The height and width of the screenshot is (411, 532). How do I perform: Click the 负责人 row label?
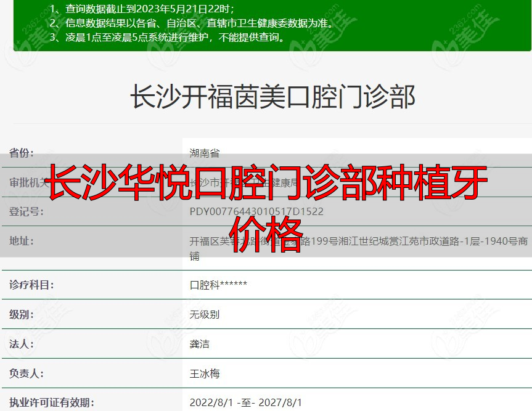point(26,373)
